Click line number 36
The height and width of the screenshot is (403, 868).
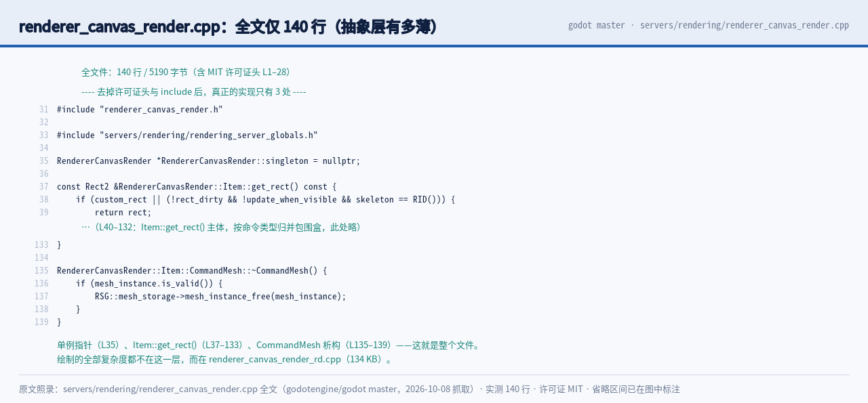pos(43,174)
